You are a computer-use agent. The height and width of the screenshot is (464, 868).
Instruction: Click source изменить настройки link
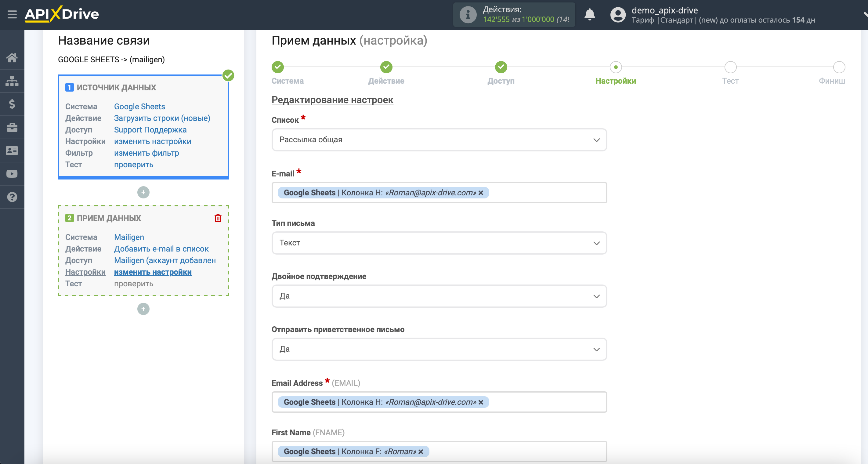pos(153,142)
